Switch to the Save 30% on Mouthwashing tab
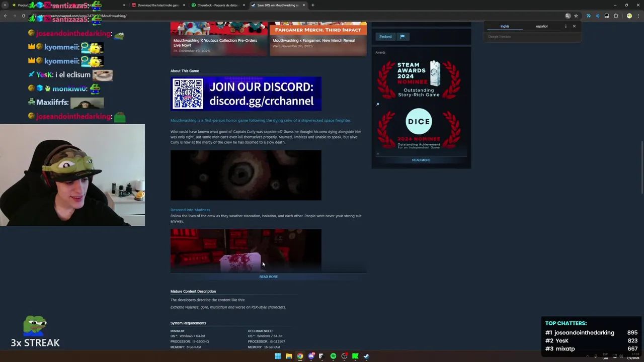 tap(277, 5)
